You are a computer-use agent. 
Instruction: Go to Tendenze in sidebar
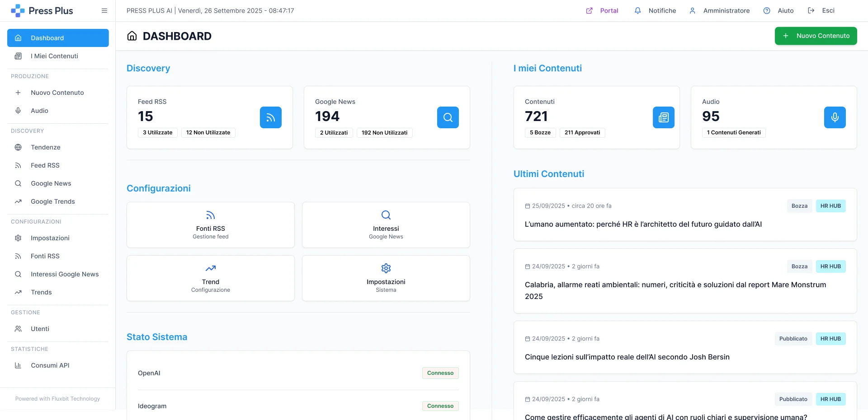45,147
